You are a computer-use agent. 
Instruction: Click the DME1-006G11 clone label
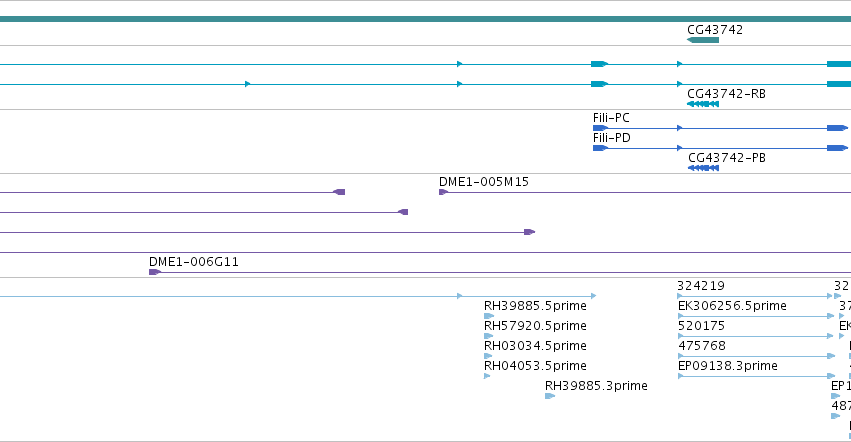[x=194, y=262]
